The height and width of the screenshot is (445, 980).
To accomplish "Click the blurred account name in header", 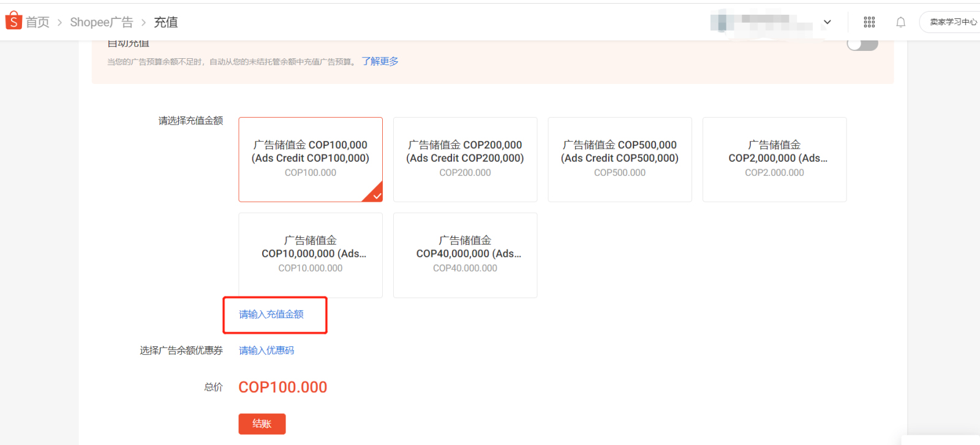I will (762, 22).
